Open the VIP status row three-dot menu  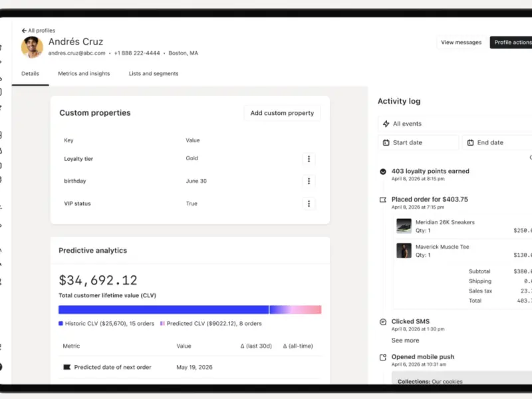(309, 203)
